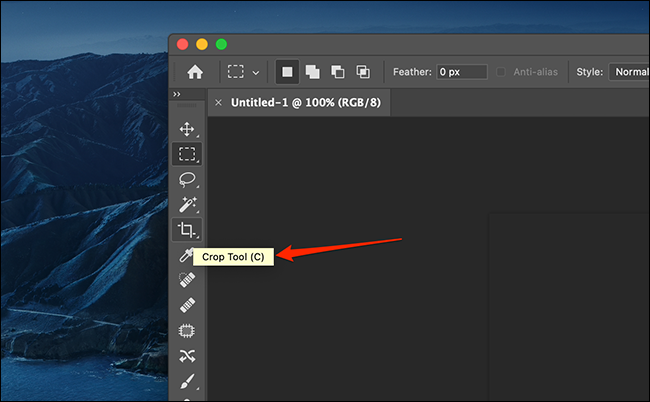This screenshot has width=650, height=402.
Task: Select the Lasso tool
Action: point(186,179)
